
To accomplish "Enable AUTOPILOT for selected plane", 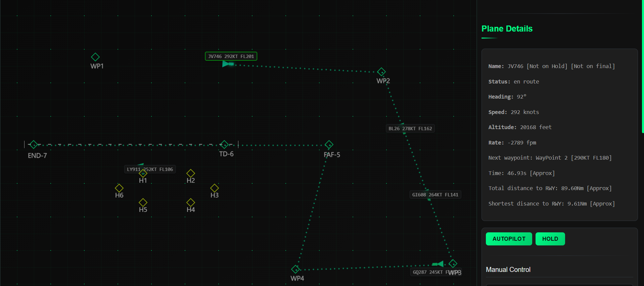I will 509,239.
